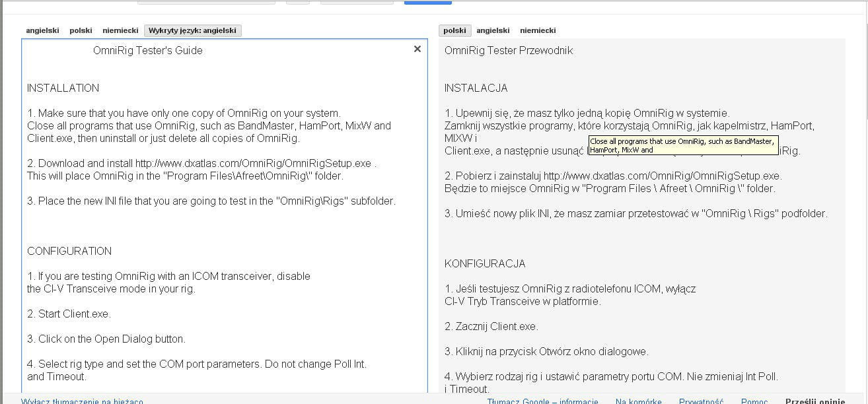This screenshot has width=868, height=404.
Task: Click the translated line '3. Kliknij na przycisk Otwórz okno dialogowe.'
Action: tap(547, 352)
